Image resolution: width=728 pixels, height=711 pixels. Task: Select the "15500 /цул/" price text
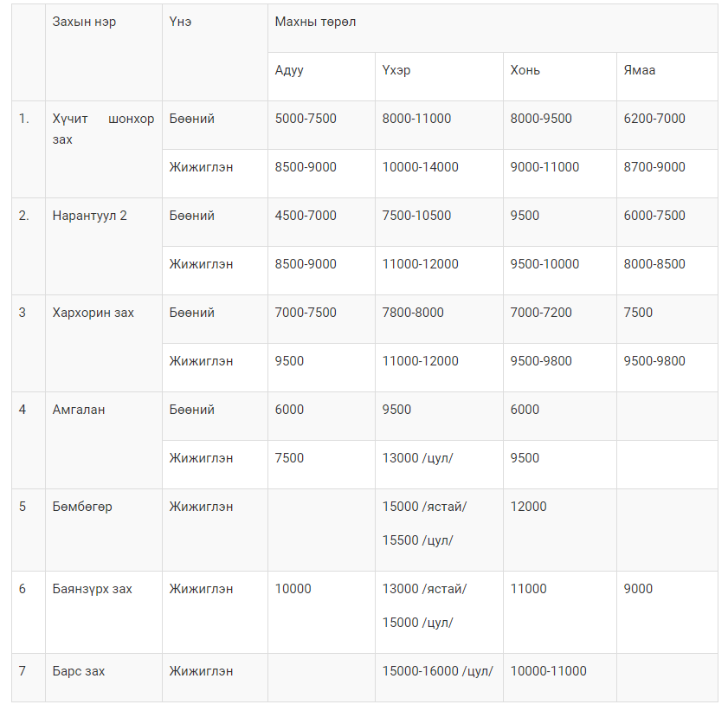tap(417, 540)
